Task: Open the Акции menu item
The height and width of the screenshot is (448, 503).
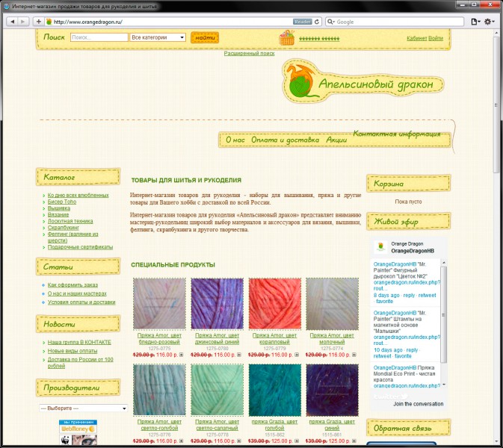Action: 336,140
